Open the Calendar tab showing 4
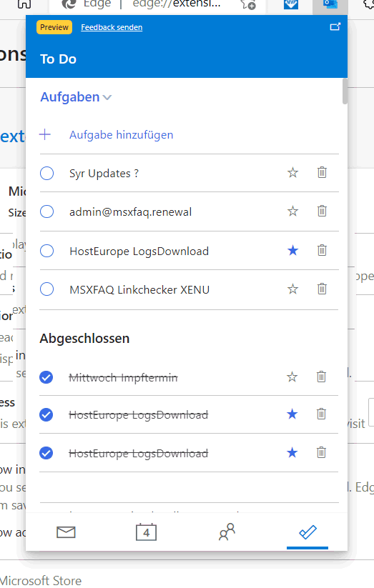This screenshot has height=588, width=374. [x=146, y=532]
